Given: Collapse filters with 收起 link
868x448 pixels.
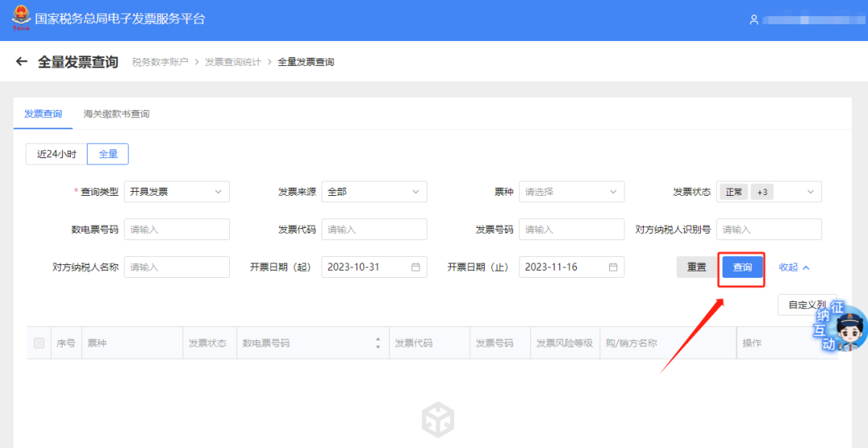Looking at the screenshot, I should coord(793,267).
